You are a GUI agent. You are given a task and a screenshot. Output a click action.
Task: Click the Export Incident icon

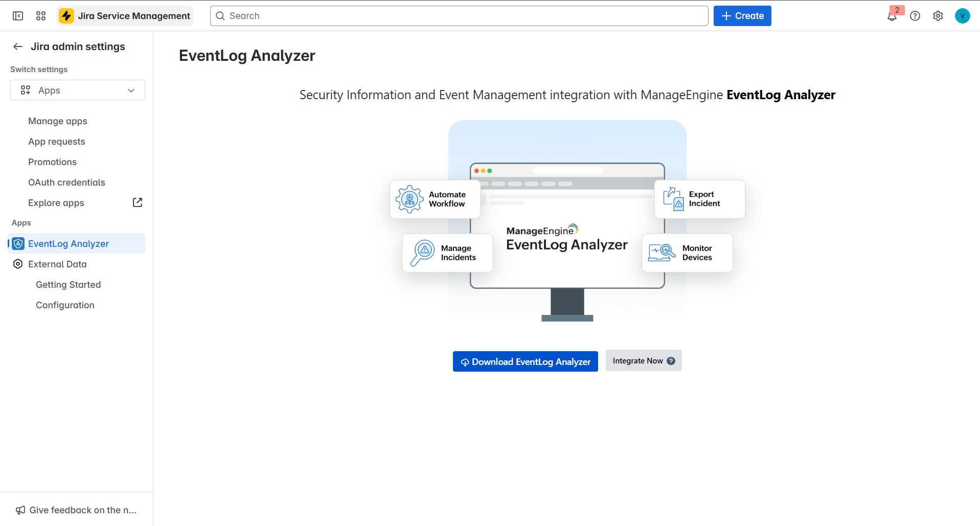[673, 199]
